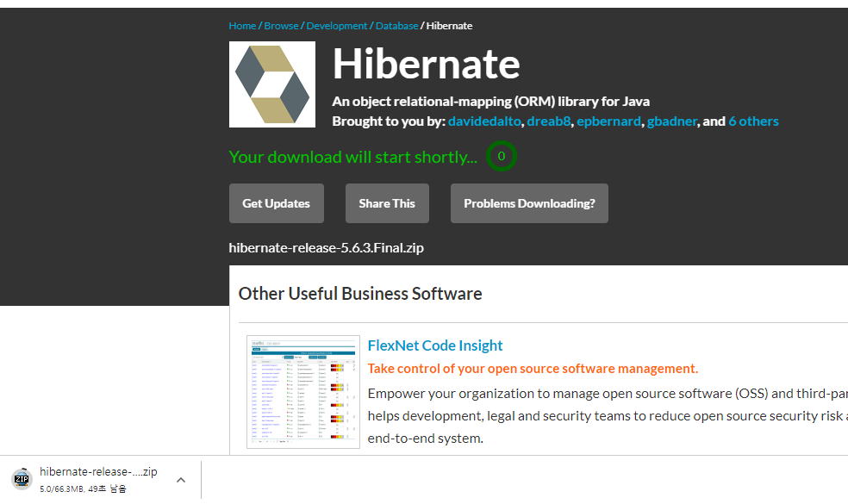Open the Browse breadcrumb link
This screenshot has height=504, width=848.
(x=281, y=26)
